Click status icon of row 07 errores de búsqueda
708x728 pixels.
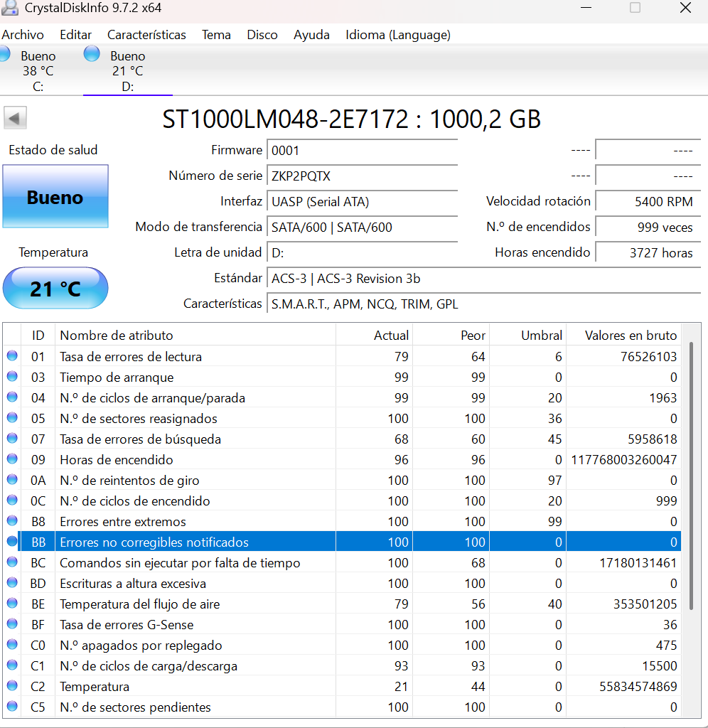pos(12,438)
